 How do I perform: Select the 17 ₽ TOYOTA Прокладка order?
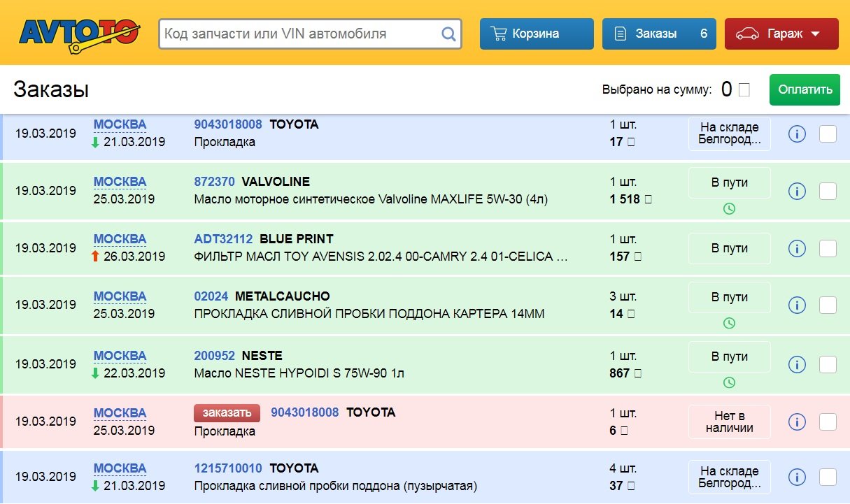tap(828, 134)
